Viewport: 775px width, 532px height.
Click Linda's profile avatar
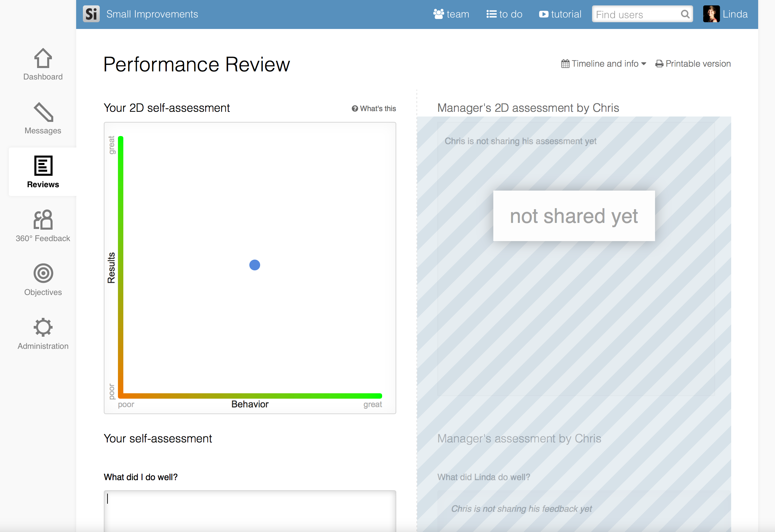point(711,14)
